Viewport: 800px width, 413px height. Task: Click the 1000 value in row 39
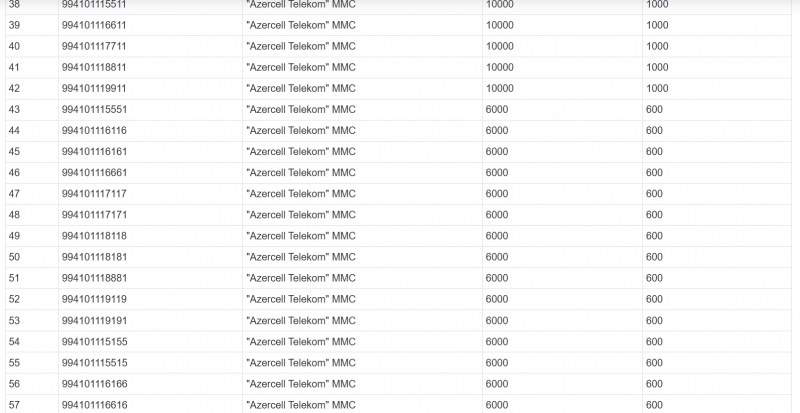(657, 25)
